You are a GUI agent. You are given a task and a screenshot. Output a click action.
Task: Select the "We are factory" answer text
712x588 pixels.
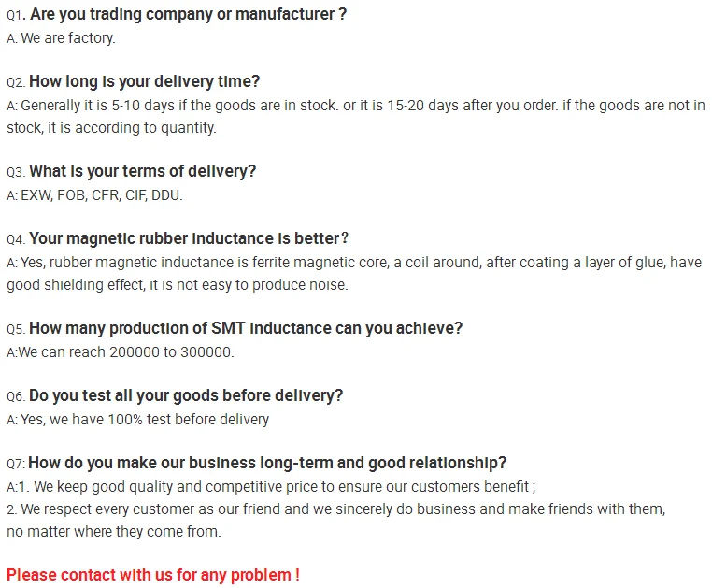67,38
